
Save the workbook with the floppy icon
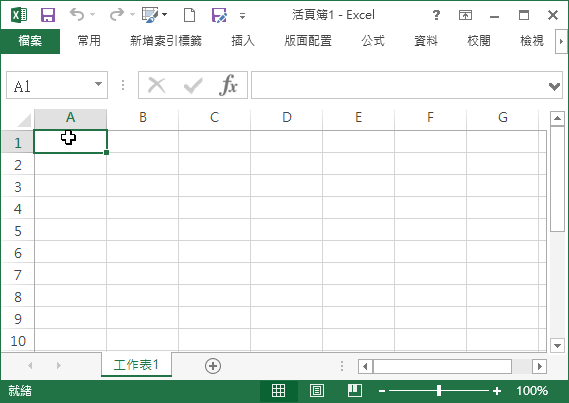tap(48, 15)
